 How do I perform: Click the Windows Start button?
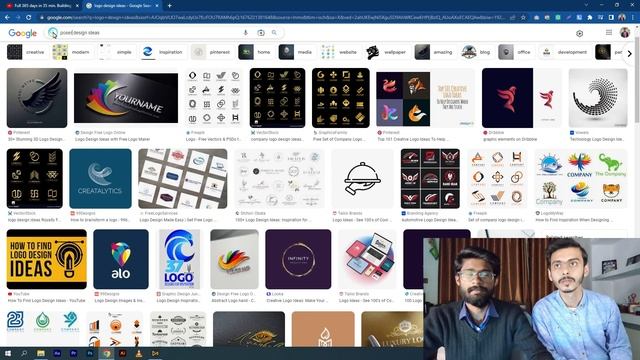click(x=7, y=353)
